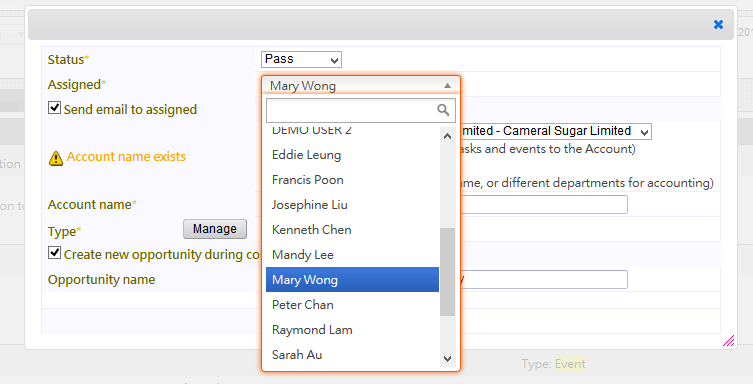Choose Sarah Au in assigned list
Viewport: 753px width, 384px height.
pyautogui.click(x=352, y=355)
